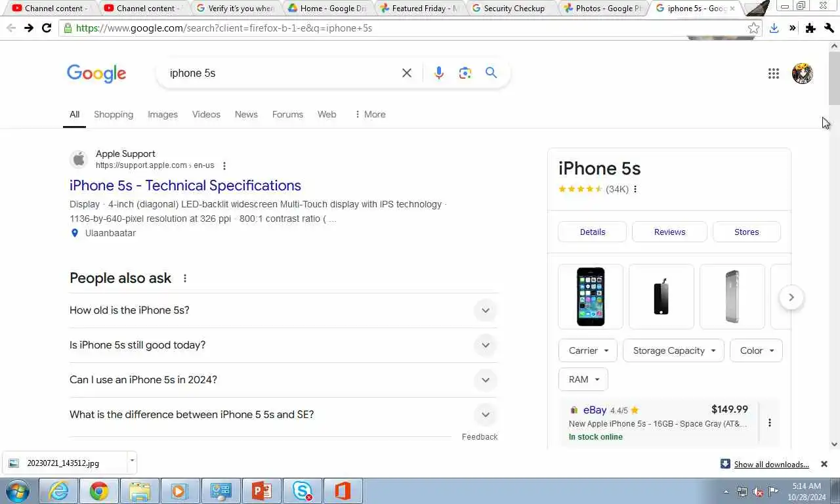Image resolution: width=840 pixels, height=504 pixels.
Task: Switch to the Web results tab
Action: [x=327, y=114]
